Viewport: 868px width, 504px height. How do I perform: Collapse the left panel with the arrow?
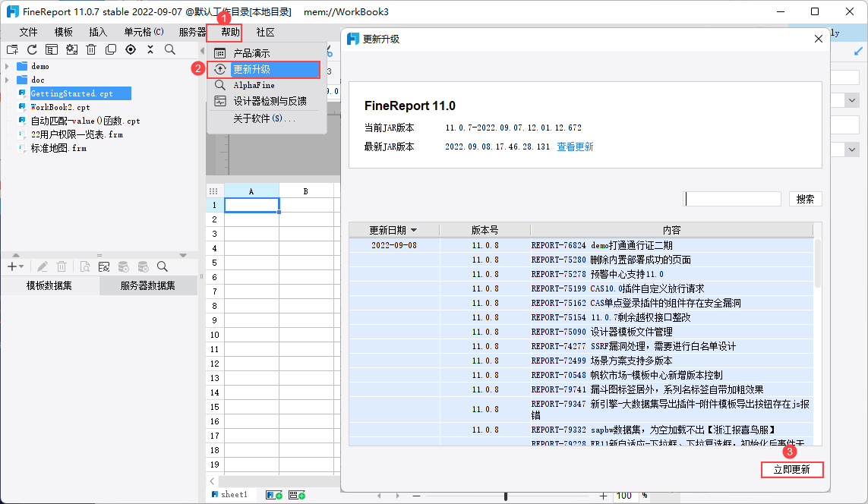[202, 50]
